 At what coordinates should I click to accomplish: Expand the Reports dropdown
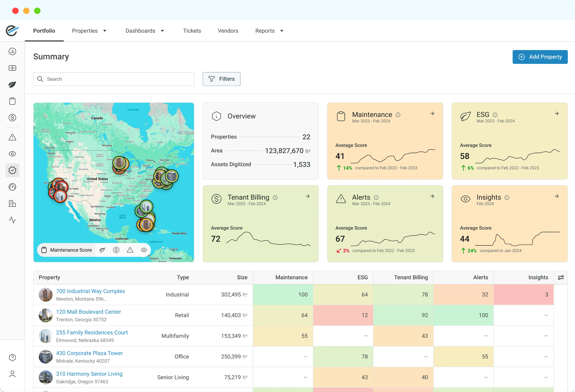[x=269, y=31]
